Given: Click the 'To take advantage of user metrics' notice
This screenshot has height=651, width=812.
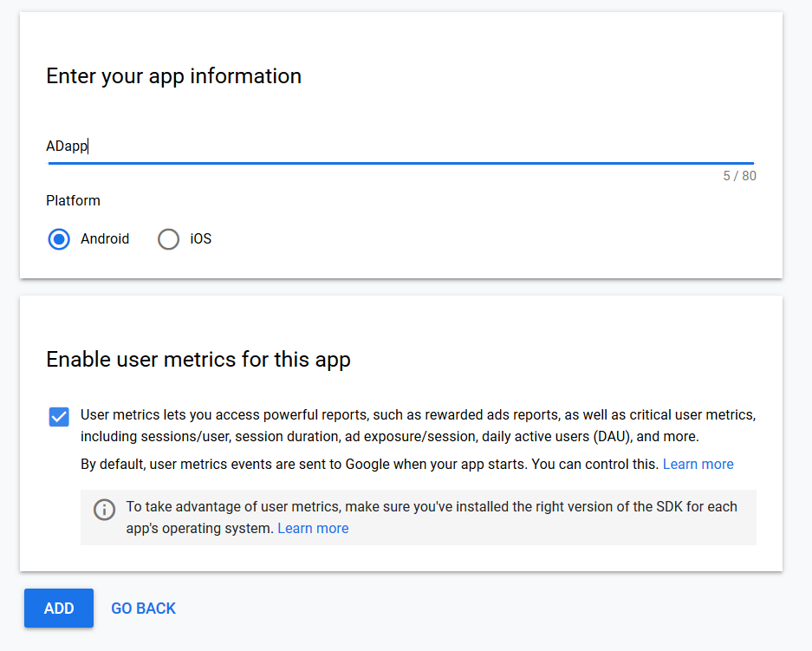Looking at the screenshot, I should coord(432,518).
